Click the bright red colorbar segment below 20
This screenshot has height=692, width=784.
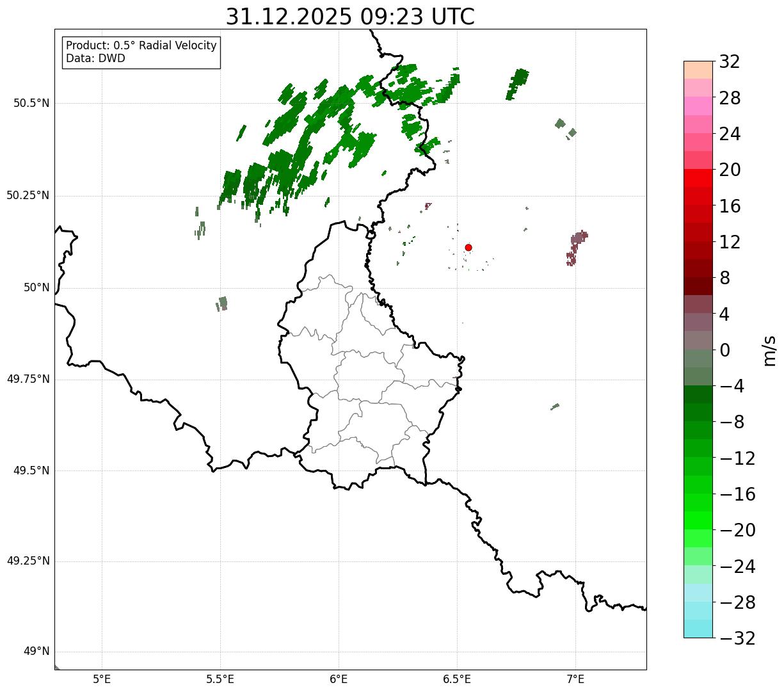click(698, 178)
